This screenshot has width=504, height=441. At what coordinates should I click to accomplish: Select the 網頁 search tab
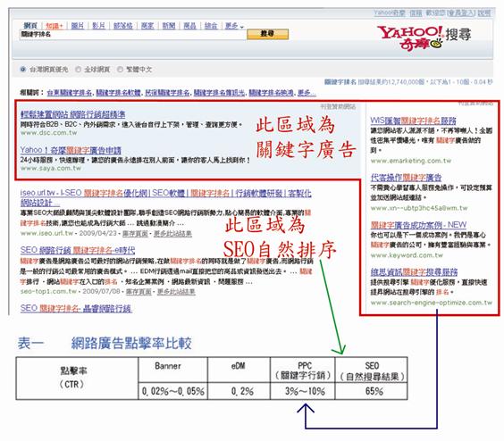point(30,25)
